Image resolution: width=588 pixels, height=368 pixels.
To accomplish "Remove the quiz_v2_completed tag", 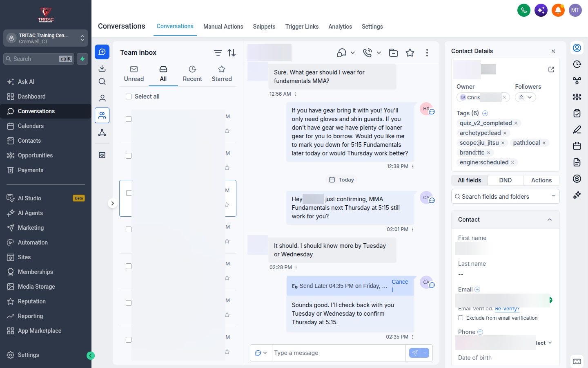I will [x=516, y=123].
